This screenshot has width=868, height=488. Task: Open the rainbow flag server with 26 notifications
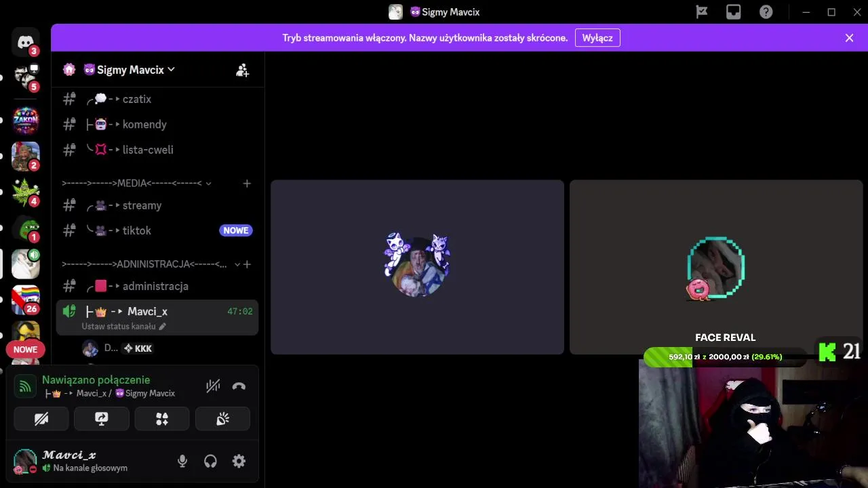coord(26,300)
